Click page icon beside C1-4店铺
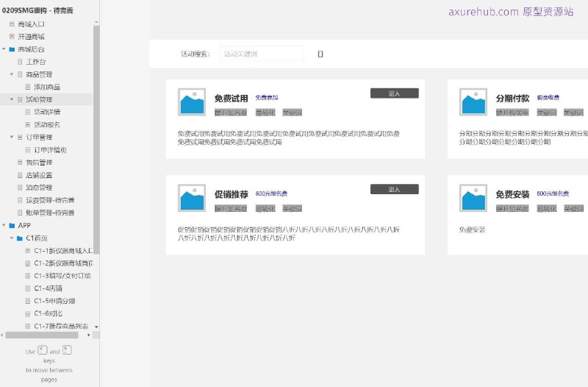 [x=27, y=288]
